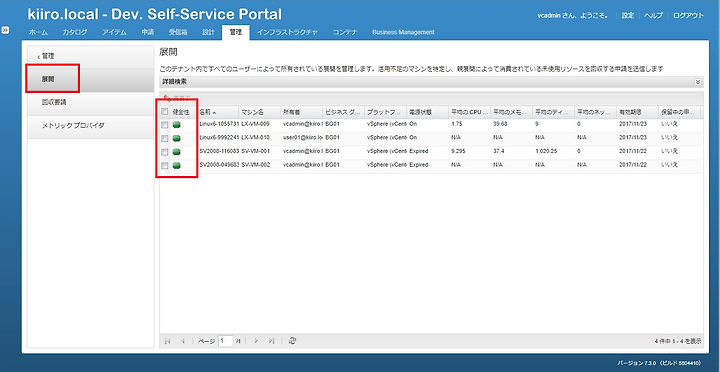Viewport: 720px width, 372px height.
Task: Select 回収要請 in the left menu
Action: click(90, 102)
